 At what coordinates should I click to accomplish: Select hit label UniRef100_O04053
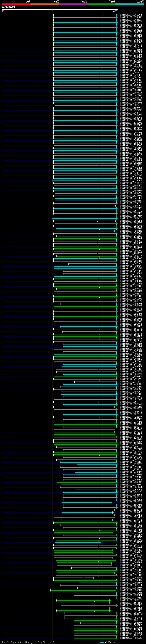tap(131, 32)
